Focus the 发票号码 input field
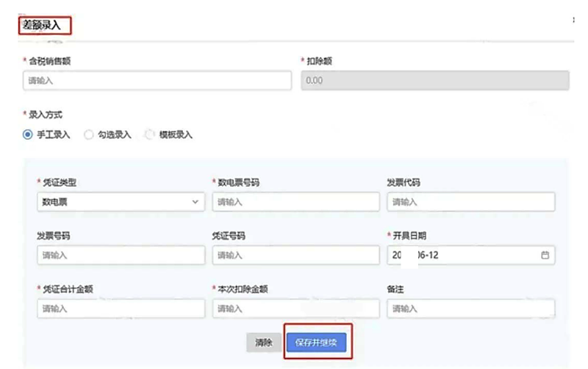The height and width of the screenshot is (369, 588). coord(121,255)
